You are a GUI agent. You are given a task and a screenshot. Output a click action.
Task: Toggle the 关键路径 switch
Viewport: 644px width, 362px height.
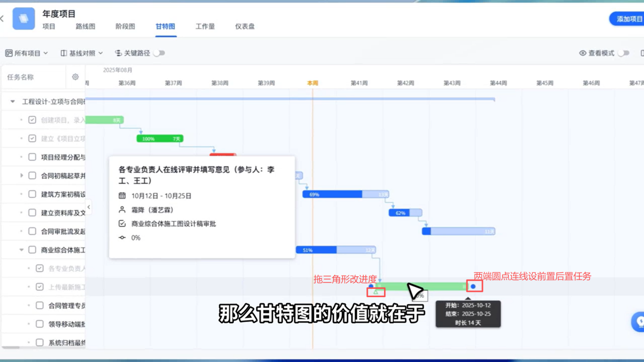(159, 53)
